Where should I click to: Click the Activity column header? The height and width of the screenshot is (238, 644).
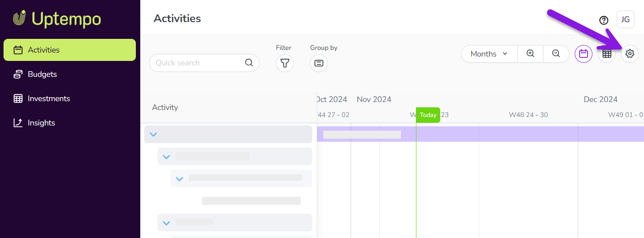coord(165,107)
